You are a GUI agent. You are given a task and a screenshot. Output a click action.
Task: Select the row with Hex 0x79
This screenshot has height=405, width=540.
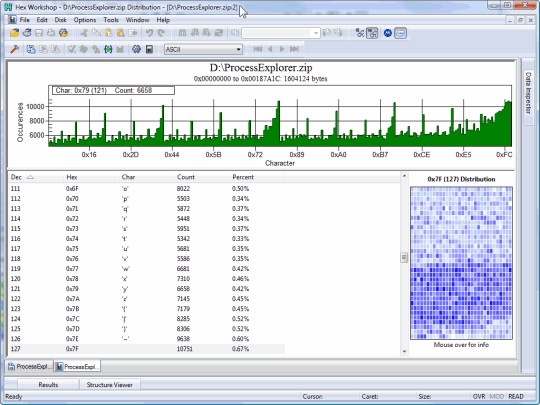(146, 289)
